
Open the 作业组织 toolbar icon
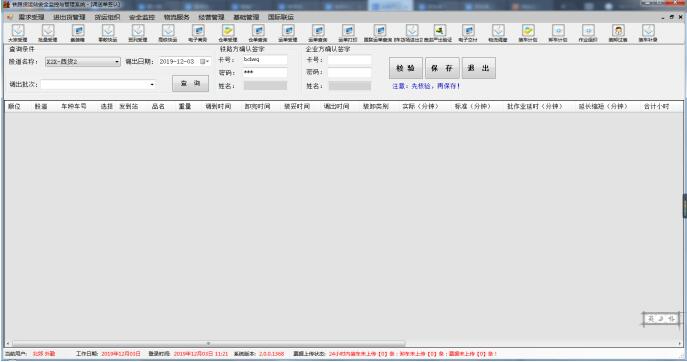click(588, 33)
